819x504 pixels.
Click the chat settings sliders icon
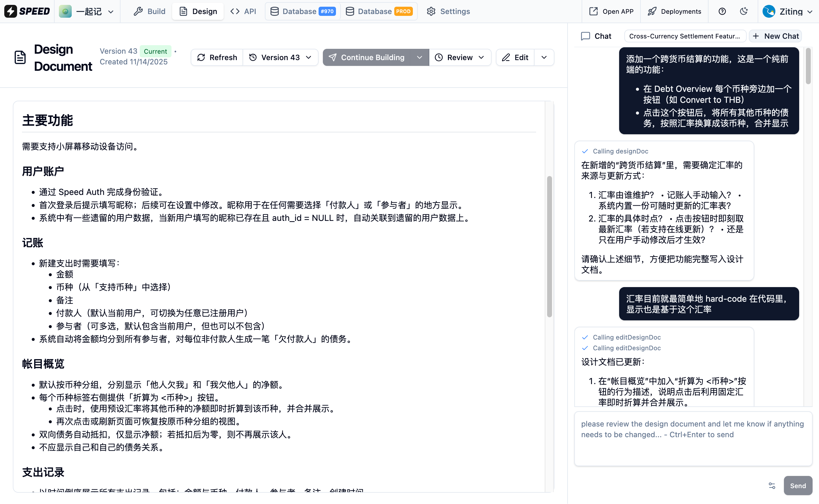click(x=772, y=486)
